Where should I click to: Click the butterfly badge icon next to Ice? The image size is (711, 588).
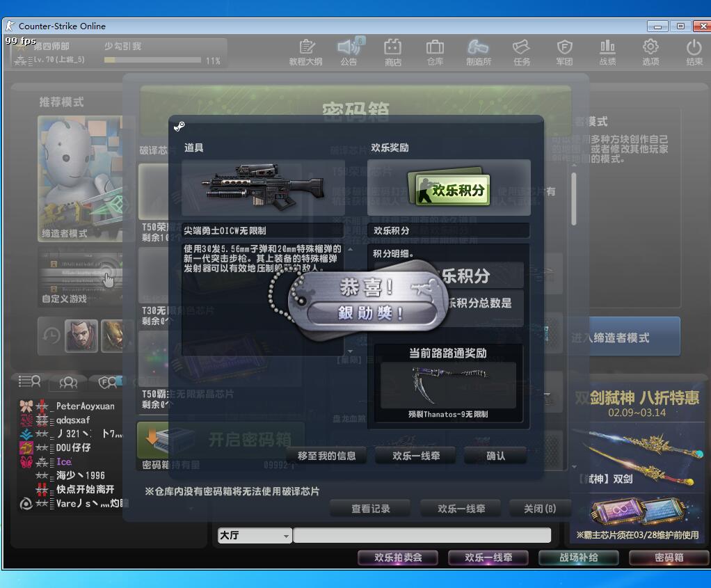[26, 461]
